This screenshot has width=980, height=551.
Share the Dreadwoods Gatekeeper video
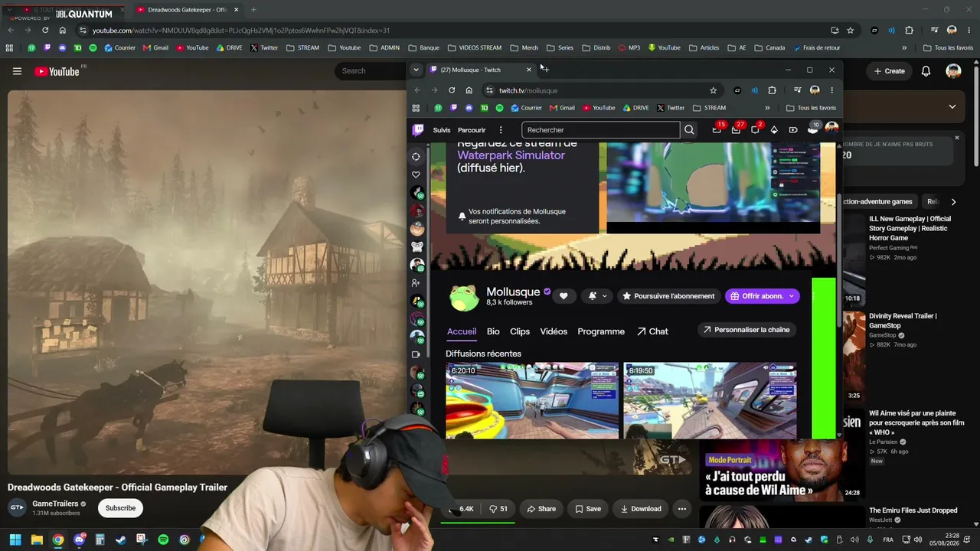[541, 509]
